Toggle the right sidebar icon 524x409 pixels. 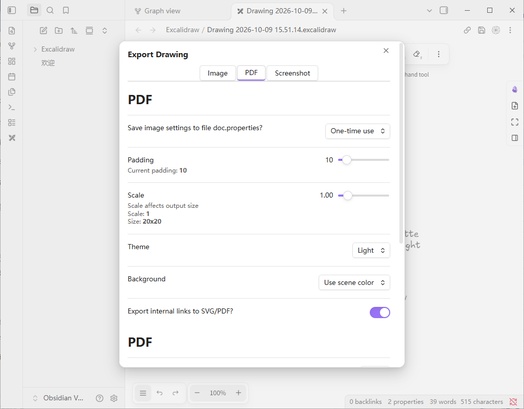[444, 10]
